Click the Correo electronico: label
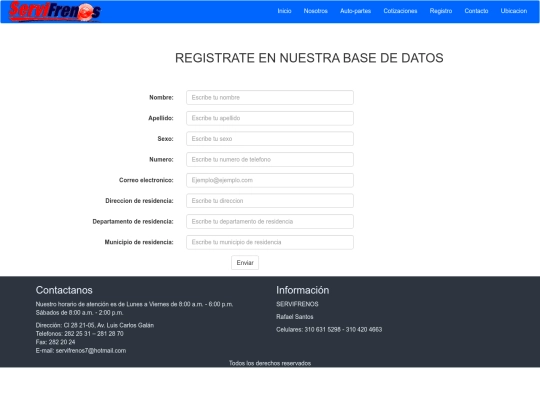Screen dimensions: 540x405 (146, 180)
